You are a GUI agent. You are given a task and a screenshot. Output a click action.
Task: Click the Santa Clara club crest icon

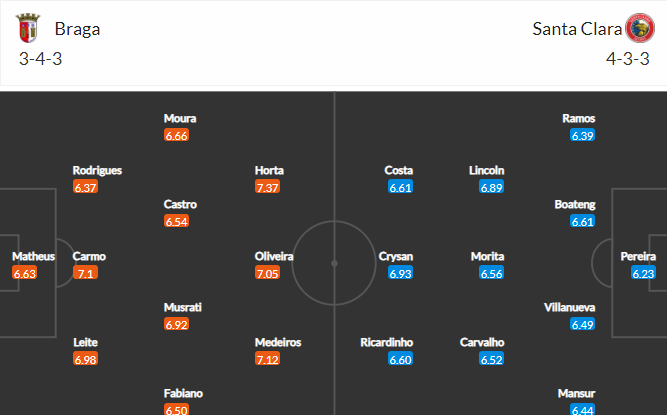[638, 28]
